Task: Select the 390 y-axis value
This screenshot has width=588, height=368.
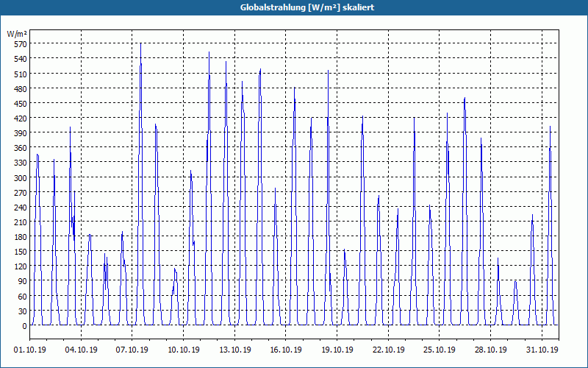Action: click(21, 133)
